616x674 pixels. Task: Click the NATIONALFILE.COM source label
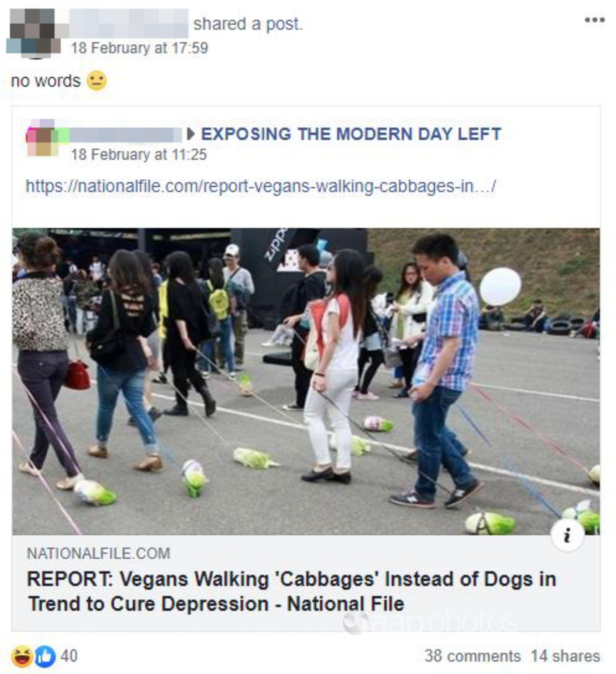(98, 553)
